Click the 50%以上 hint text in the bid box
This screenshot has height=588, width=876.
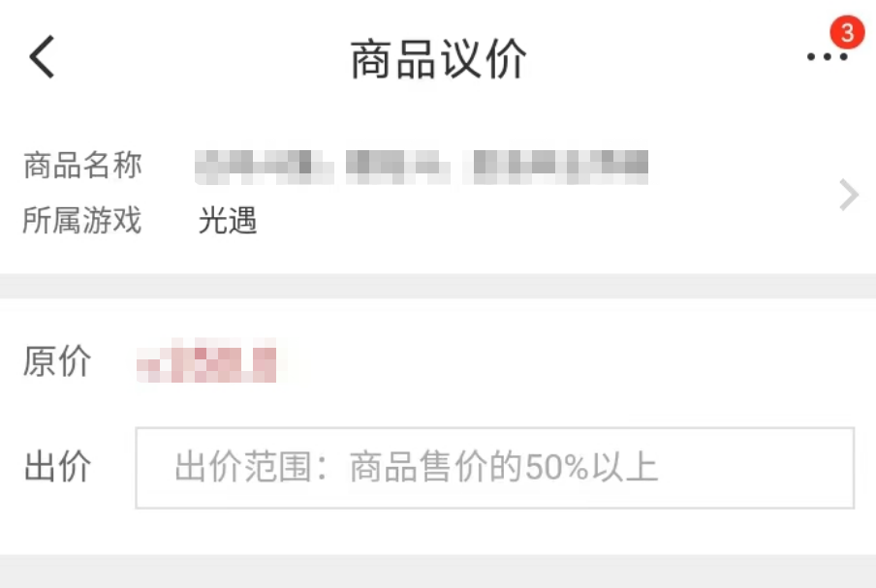592,467
